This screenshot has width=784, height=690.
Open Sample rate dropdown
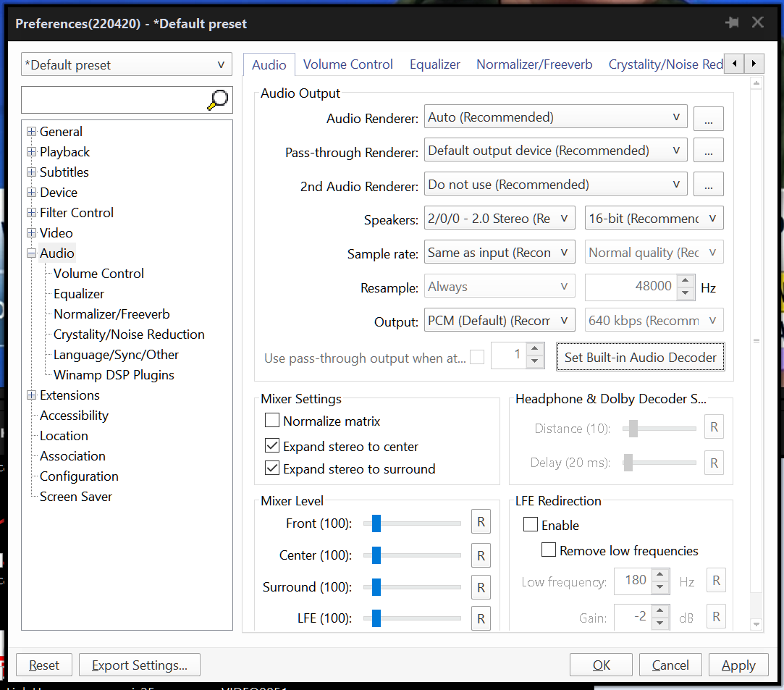click(500, 253)
